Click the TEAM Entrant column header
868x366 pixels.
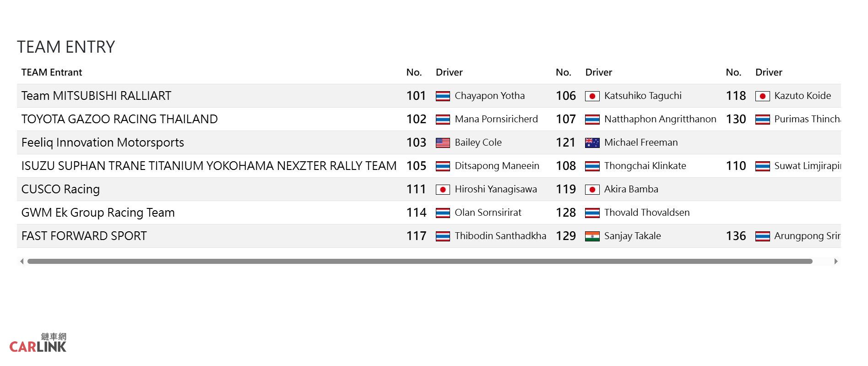pos(52,72)
